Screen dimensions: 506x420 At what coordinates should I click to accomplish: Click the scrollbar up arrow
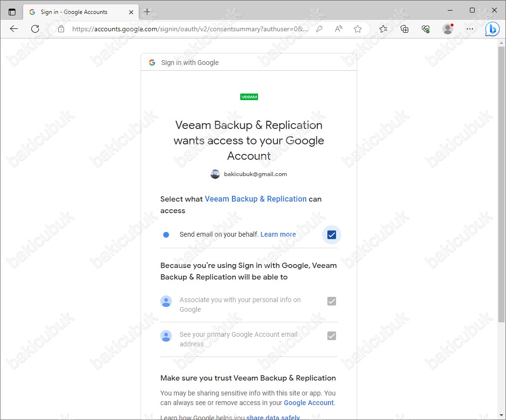click(501, 43)
